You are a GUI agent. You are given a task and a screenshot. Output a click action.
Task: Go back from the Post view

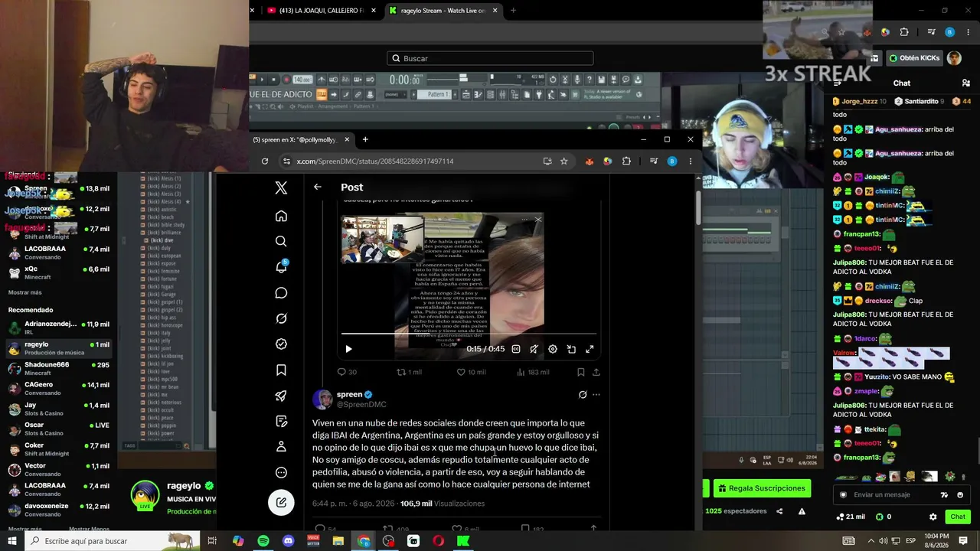(318, 187)
